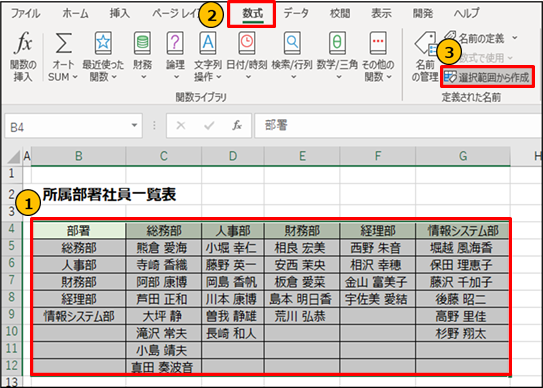Switch to the 校閲 tab
Image resolution: width=543 pixels, height=388 pixels.
340,14
